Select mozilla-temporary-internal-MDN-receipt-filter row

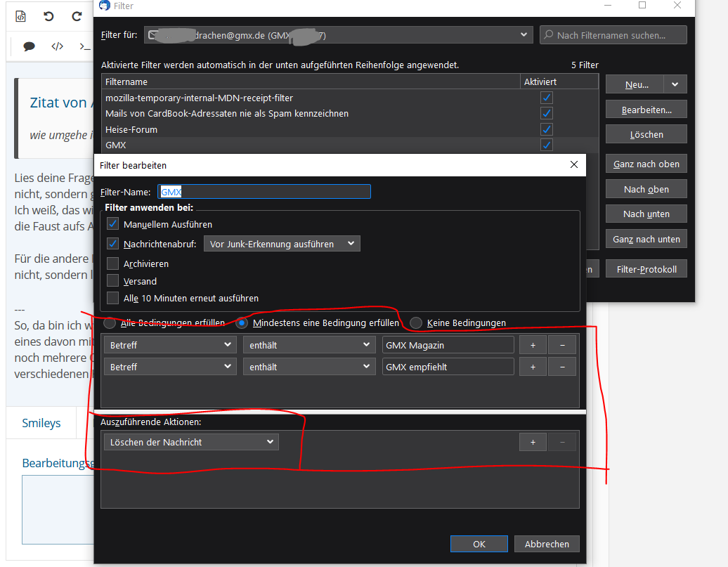click(350, 98)
